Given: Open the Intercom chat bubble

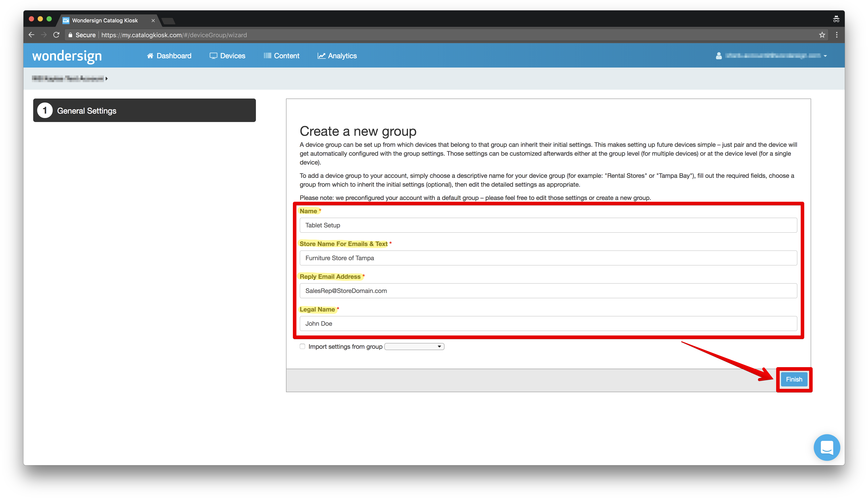Looking at the screenshot, I should click(827, 447).
